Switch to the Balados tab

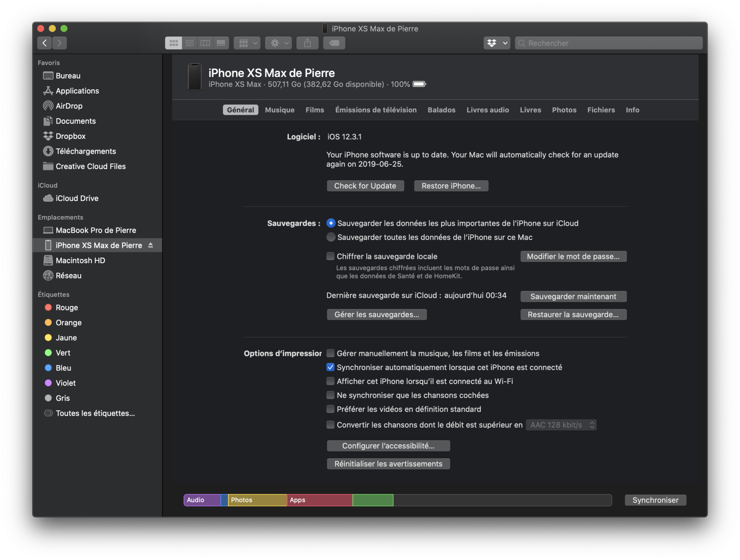(x=442, y=110)
